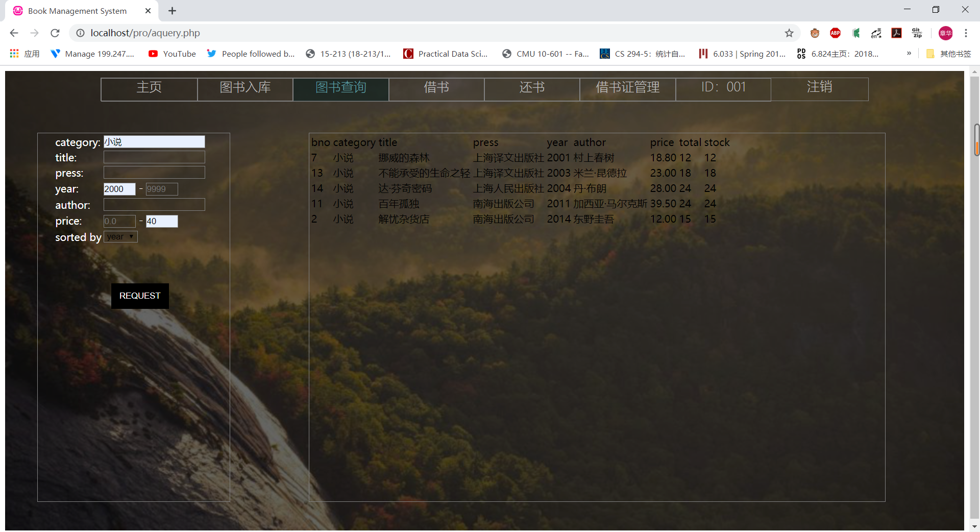Viewport: 980px width, 532px height.
Task: Open a new browser tab
Action: coord(172,11)
